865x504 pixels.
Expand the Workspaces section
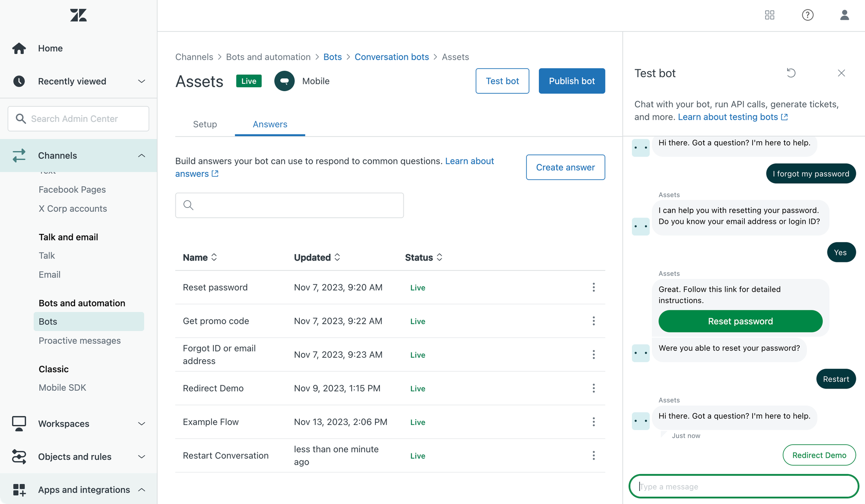[141, 424]
